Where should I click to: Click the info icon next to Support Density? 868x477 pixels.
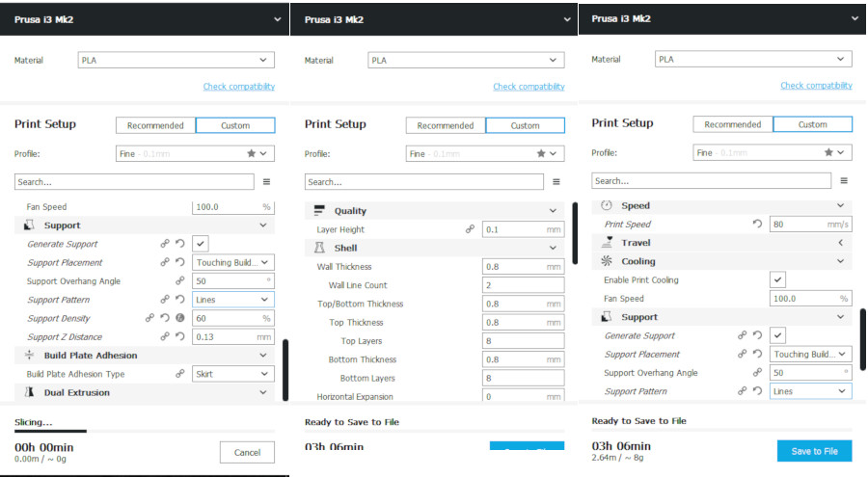point(179,318)
